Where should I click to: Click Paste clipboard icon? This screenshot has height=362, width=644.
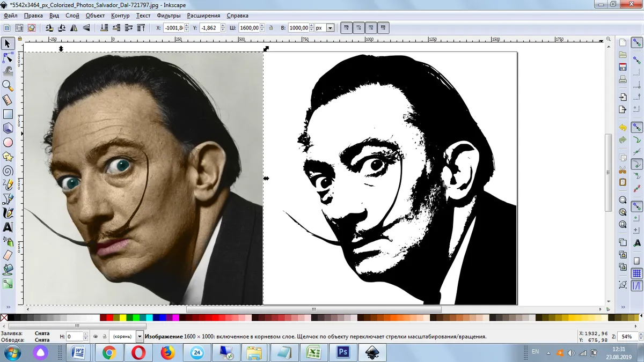623,182
